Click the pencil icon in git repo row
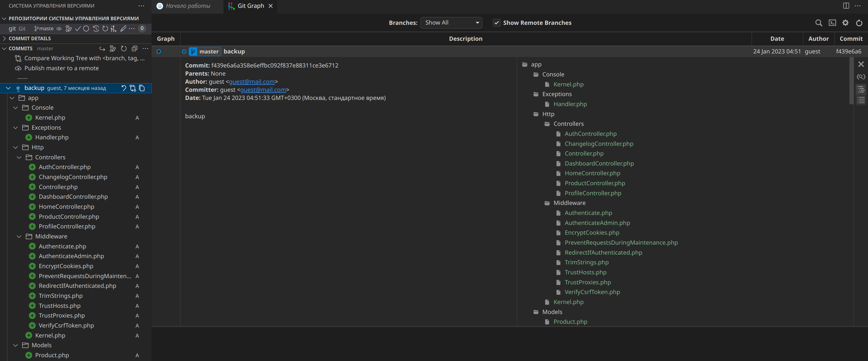The height and width of the screenshot is (361, 868). point(123,29)
